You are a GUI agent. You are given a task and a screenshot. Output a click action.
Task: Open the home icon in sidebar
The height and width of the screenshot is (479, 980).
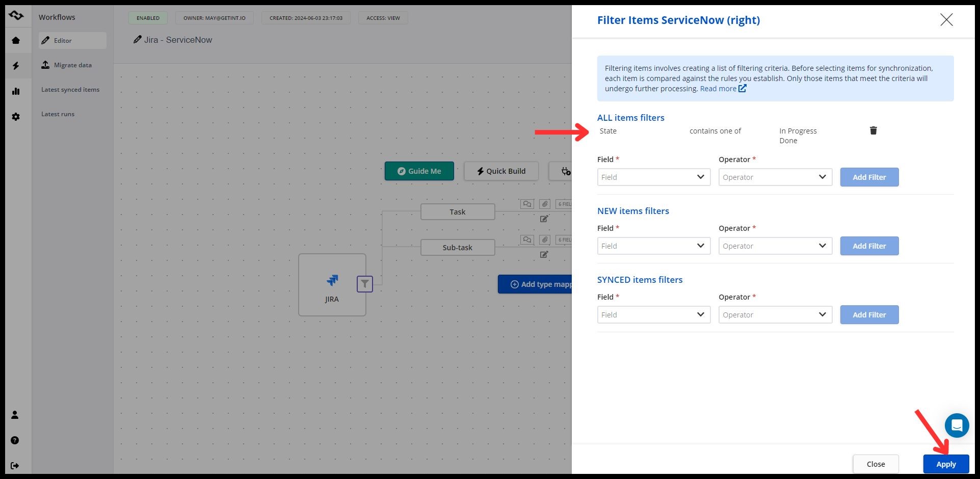click(16, 40)
